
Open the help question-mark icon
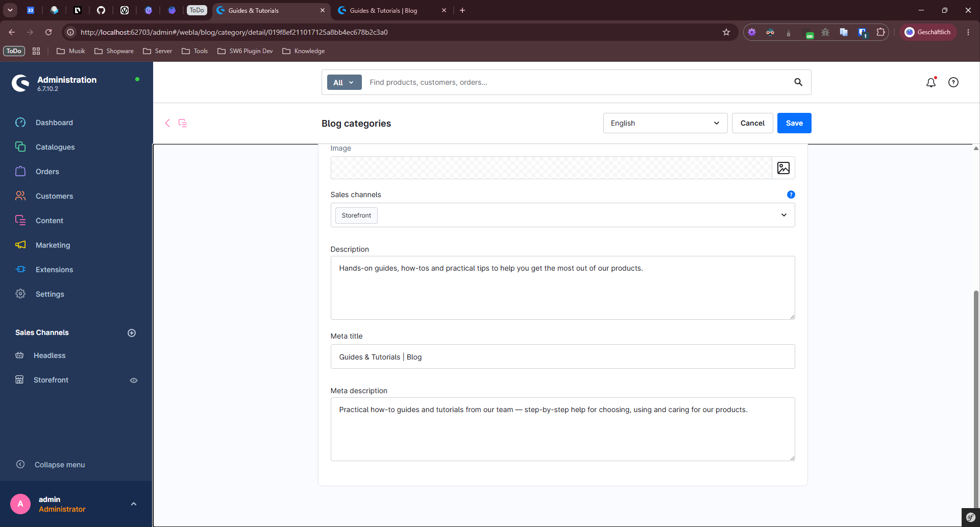coord(953,82)
